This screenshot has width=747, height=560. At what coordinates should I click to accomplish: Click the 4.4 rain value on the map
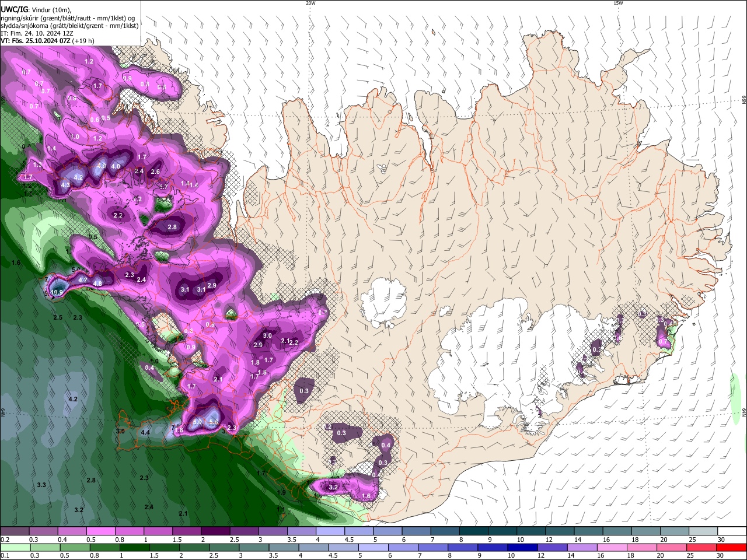(145, 432)
